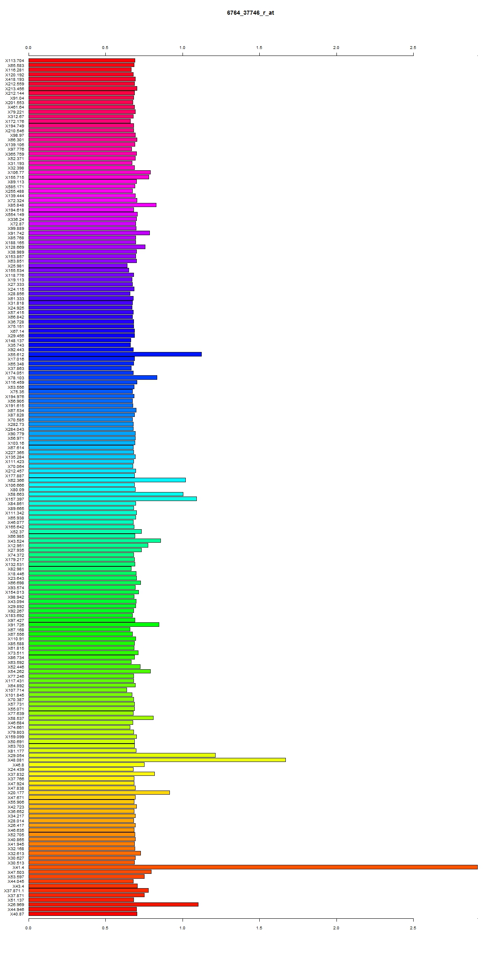This screenshot has width=490, height=980.
Task: Select the X20.177 row label
Action: pos(16,793)
